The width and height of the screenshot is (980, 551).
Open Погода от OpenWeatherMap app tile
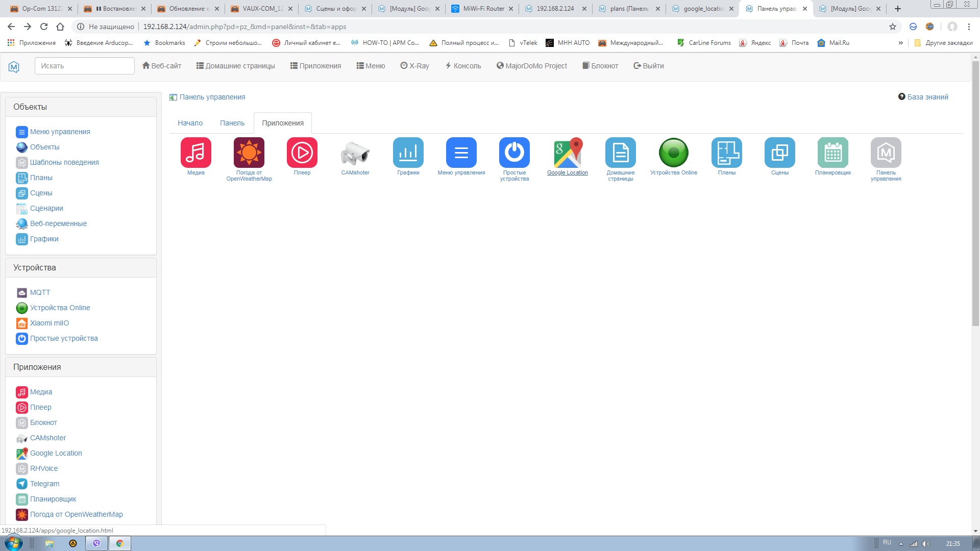(249, 153)
